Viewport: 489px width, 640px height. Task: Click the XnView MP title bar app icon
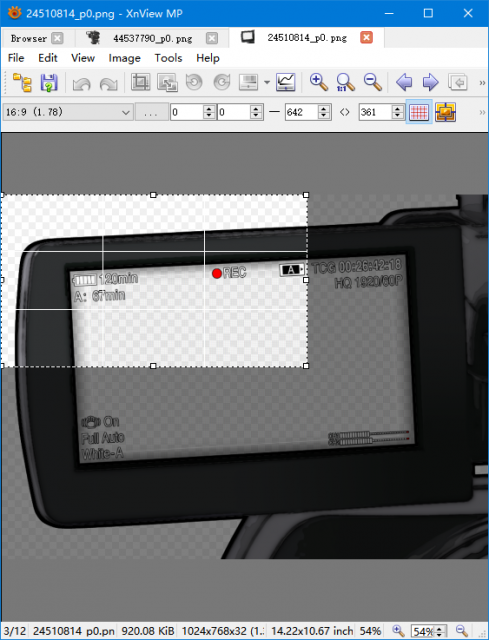pyautogui.click(x=14, y=13)
